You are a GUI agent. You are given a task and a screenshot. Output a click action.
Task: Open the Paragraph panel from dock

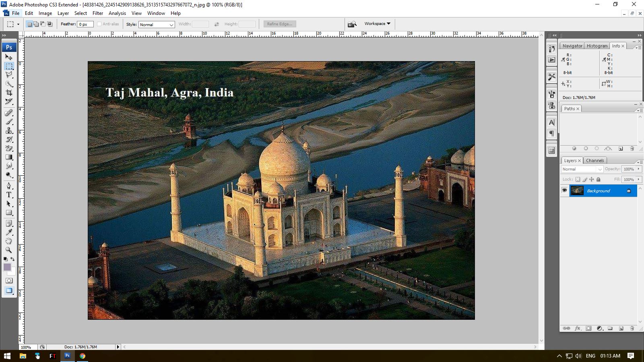[551, 134]
